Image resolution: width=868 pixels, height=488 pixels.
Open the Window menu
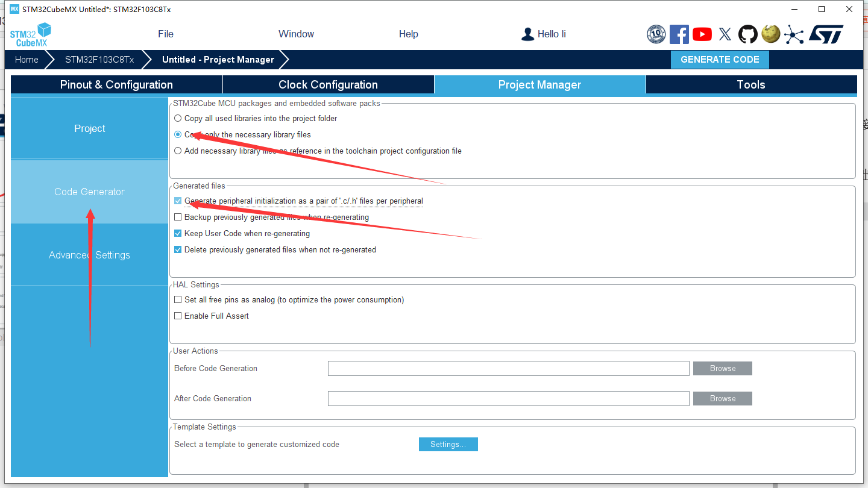pos(297,34)
